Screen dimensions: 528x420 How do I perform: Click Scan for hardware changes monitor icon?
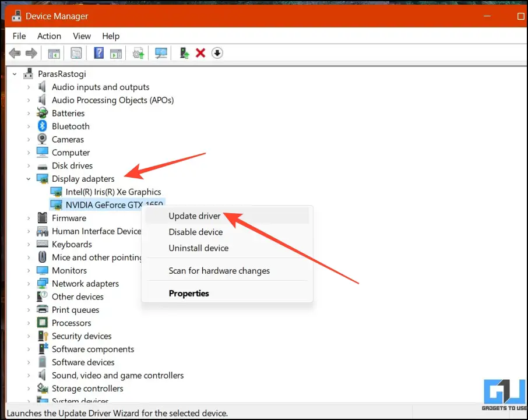click(161, 53)
